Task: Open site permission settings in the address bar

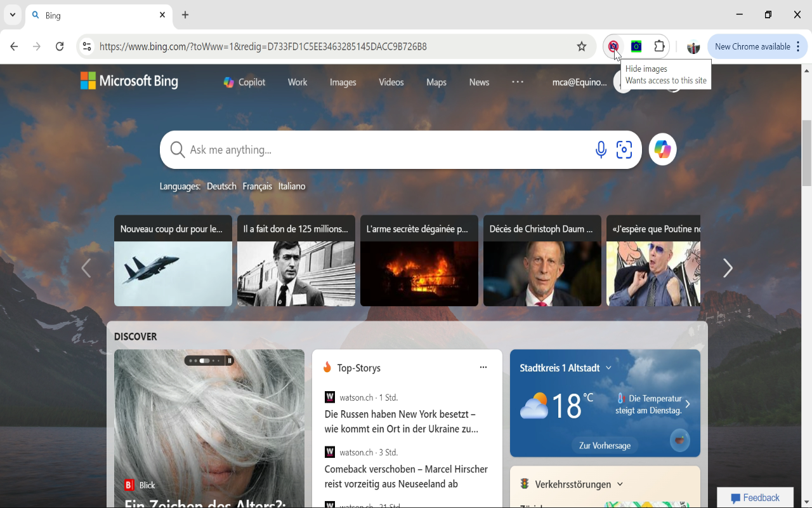Action: click(86, 46)
